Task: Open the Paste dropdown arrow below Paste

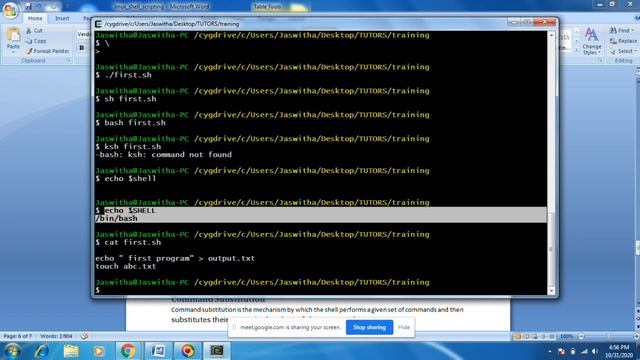Action: pyautogui.click(x=13, y=51)
